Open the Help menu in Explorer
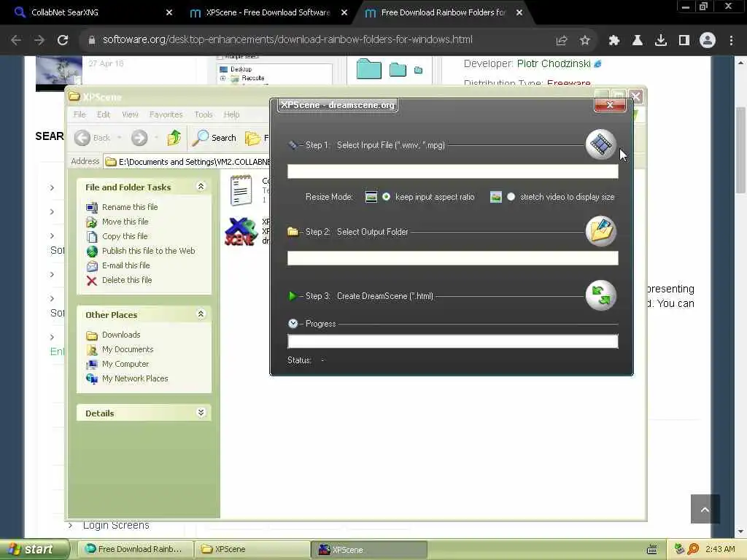Viewport: 747px width, 560px height. (231, 114)
